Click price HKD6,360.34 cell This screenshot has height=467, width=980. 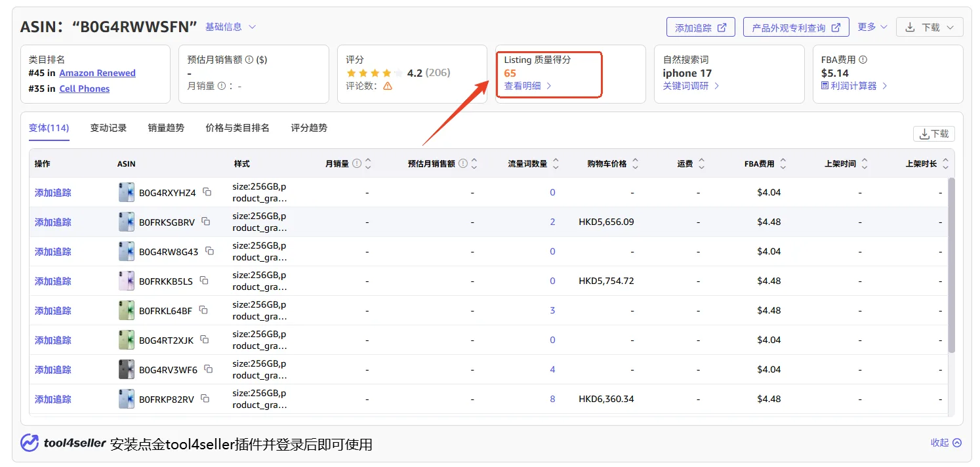click(x=606, y=399)
